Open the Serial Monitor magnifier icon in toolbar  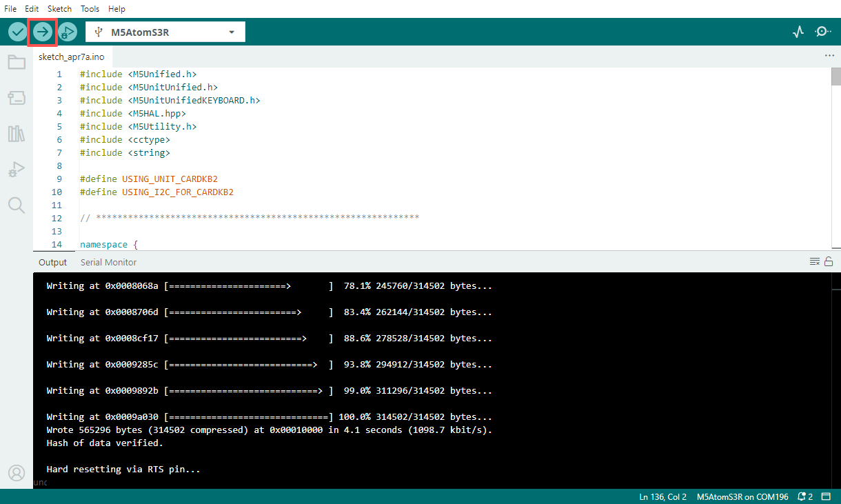click(x=823, y=32)
